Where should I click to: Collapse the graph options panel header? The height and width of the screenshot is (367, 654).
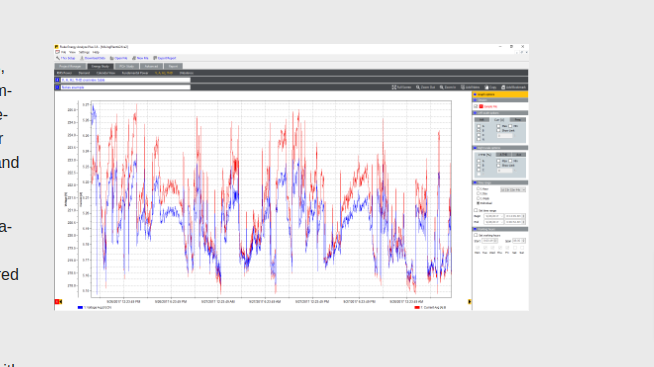point(500,95)
